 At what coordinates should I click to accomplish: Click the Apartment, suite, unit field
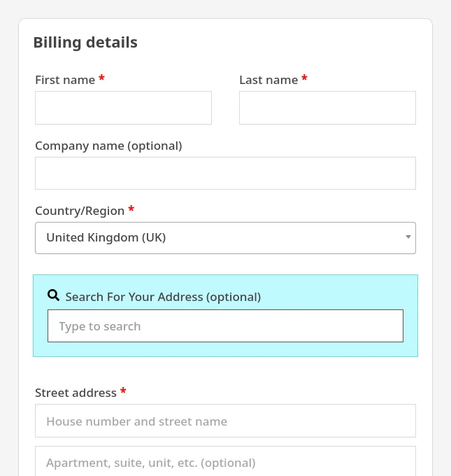click(225, 461)
